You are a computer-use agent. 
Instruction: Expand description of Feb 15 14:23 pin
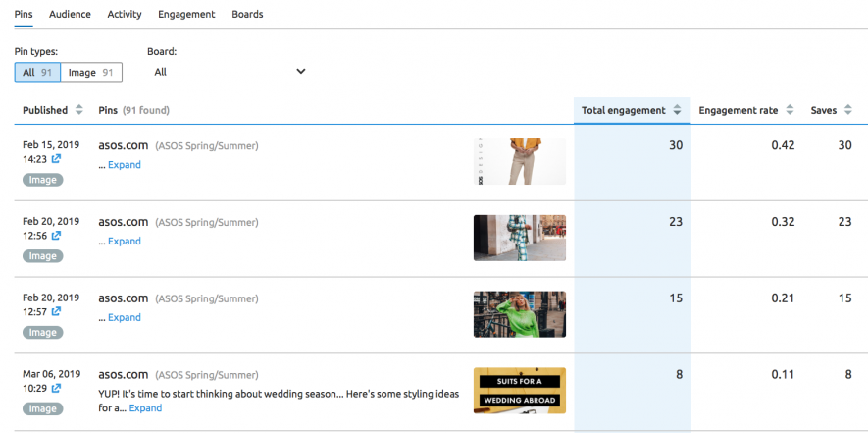coord(124,165)
